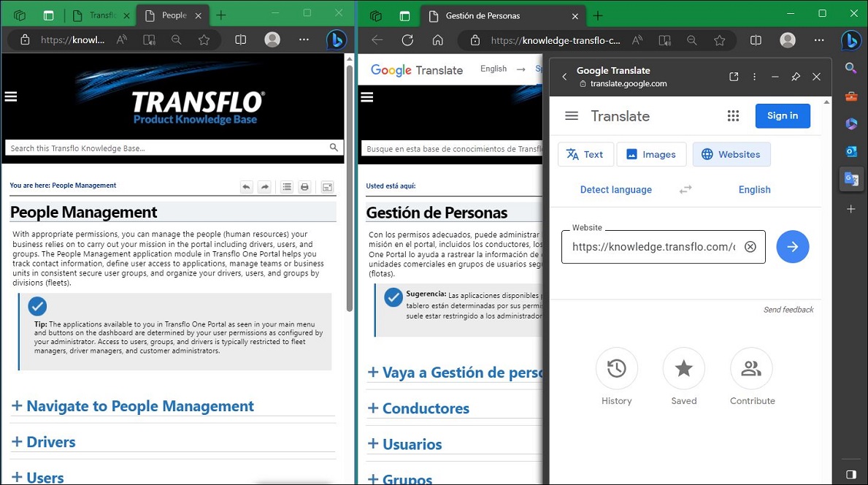Select Google Translate icon in Edge sidebar
Screen dimensions: 868x485
click(850, 179)
